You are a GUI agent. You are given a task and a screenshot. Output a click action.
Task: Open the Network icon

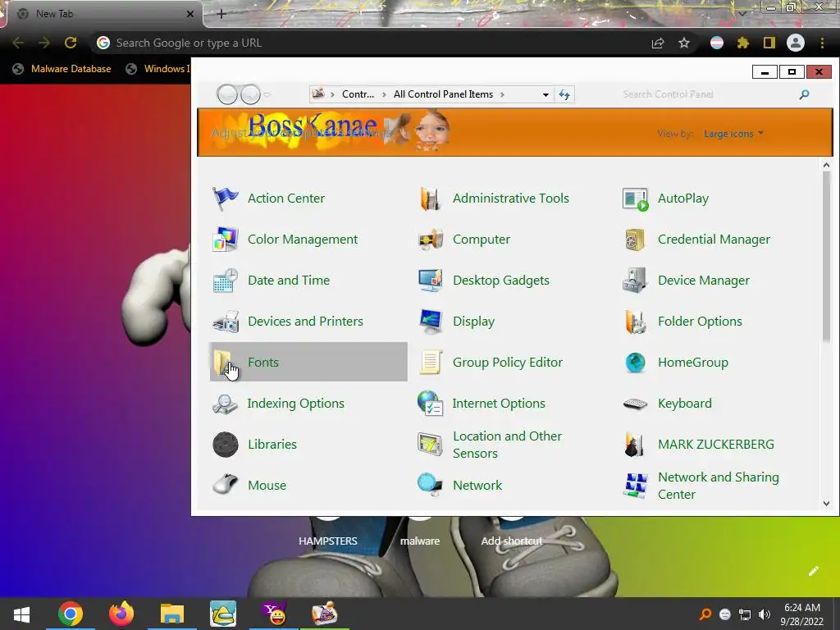point(430,485)
